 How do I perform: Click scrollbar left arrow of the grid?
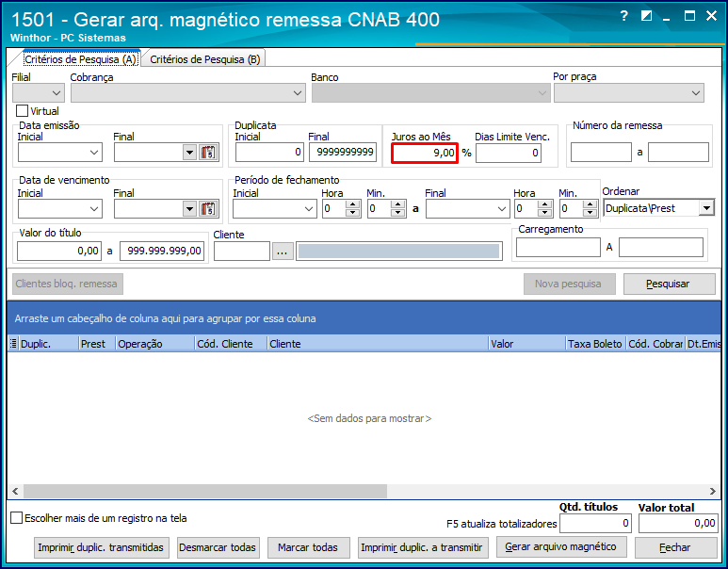(15, 491)
